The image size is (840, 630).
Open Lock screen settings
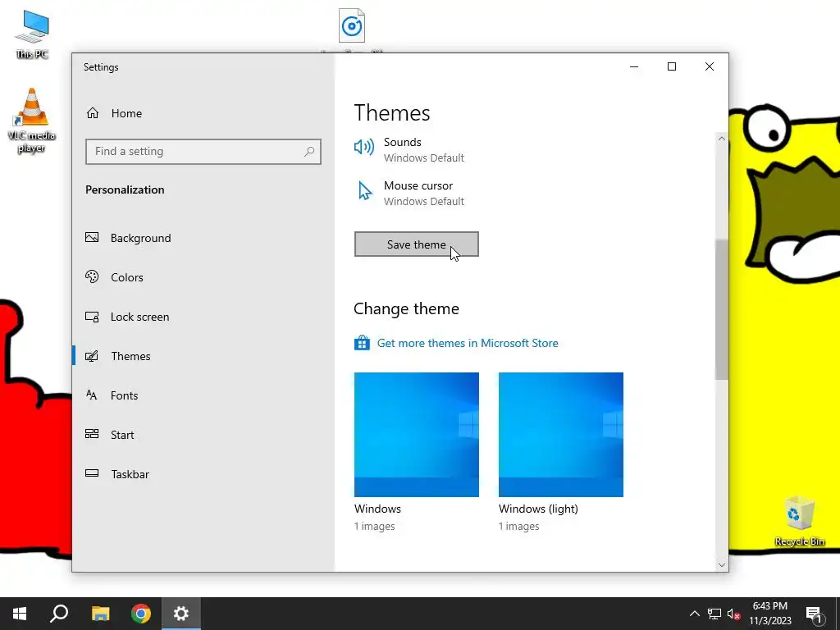click(x=139, y=317)
